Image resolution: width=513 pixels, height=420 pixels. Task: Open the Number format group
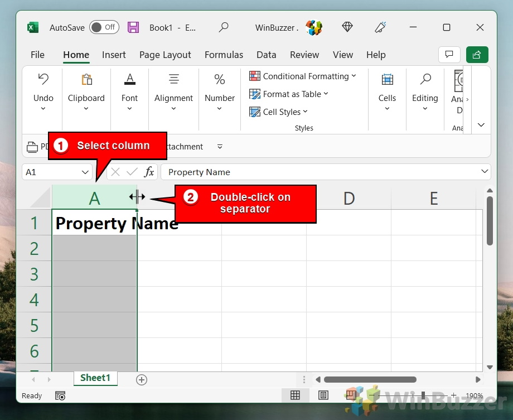[x=220, y=92]
